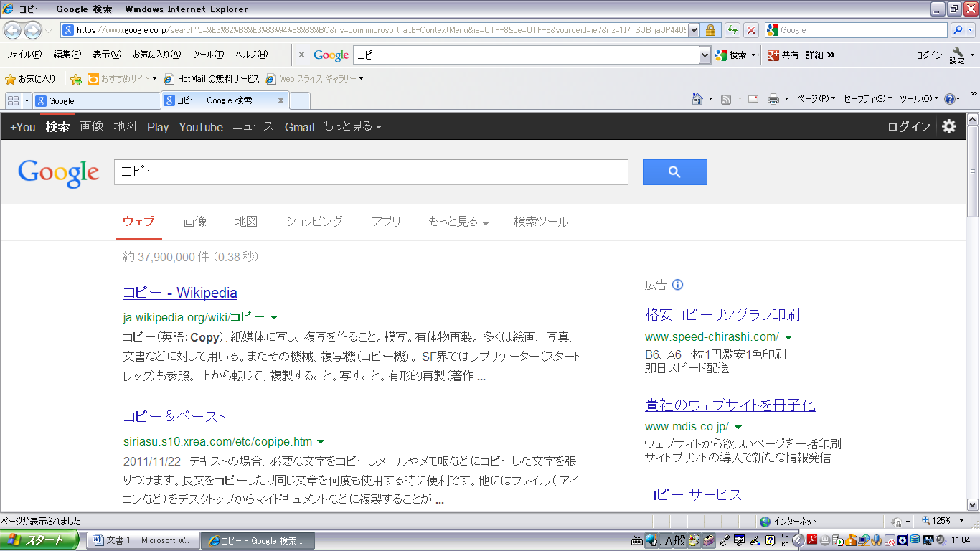Click the スタート Start button
Image resolution: width=980 pixels, height=551 pixels.
coord(39,540)
